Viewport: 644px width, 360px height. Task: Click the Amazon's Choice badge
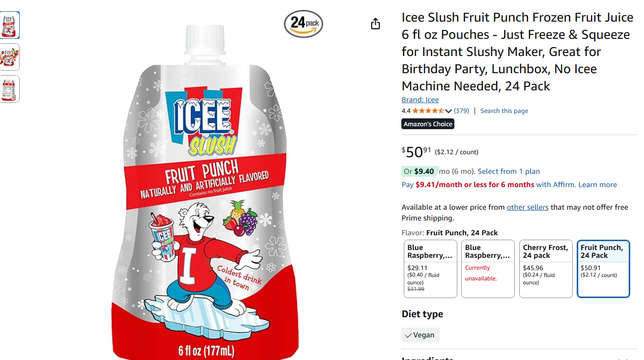(428, 124)
